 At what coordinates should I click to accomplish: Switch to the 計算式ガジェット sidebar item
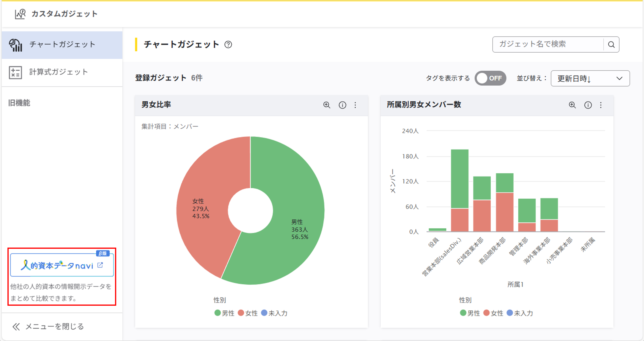(x=59, y=72)
